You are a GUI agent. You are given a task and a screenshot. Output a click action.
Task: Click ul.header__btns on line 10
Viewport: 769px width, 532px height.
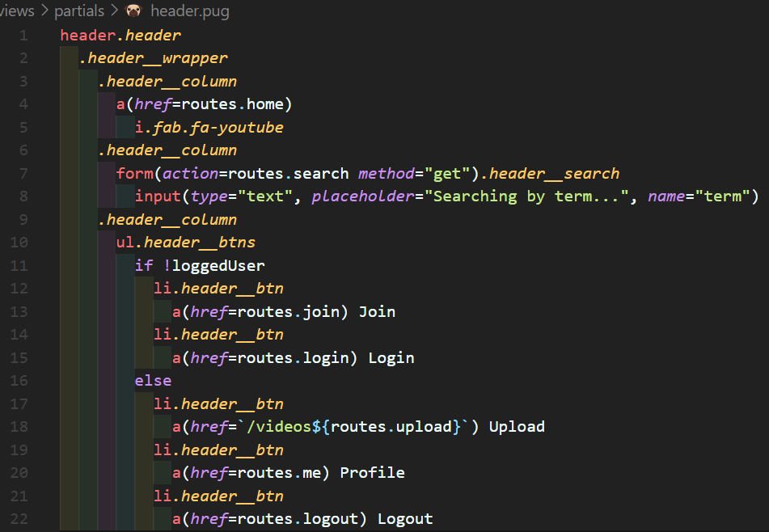[x=186, y=243]
